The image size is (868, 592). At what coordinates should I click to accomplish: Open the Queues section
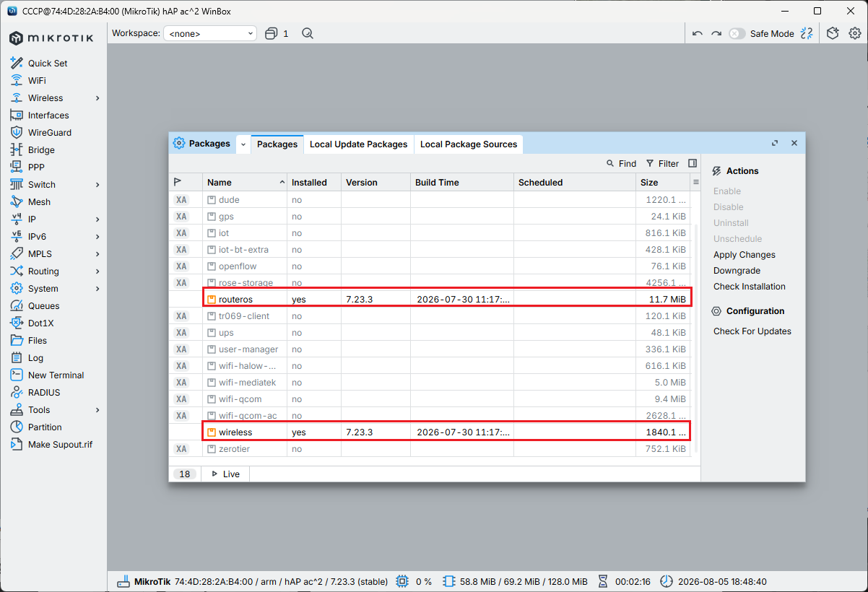43,305
